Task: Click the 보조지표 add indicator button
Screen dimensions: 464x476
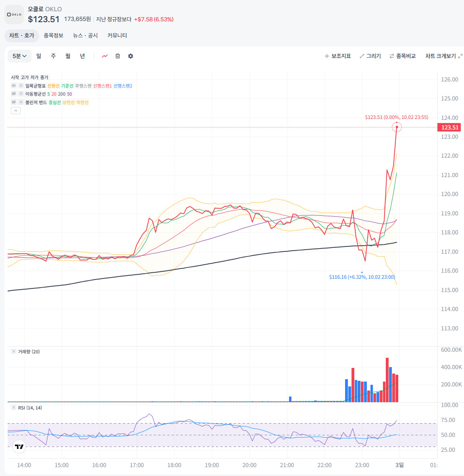Action: 338,56
